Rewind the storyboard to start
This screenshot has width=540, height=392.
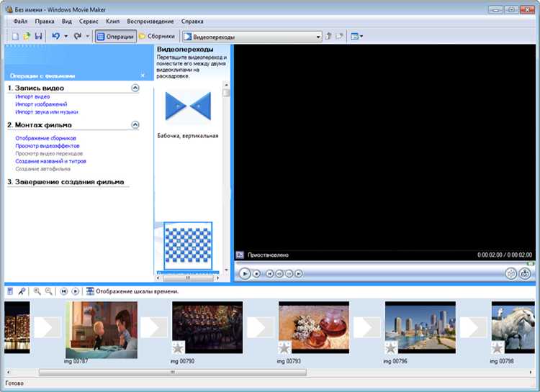[x=63, y=291]
